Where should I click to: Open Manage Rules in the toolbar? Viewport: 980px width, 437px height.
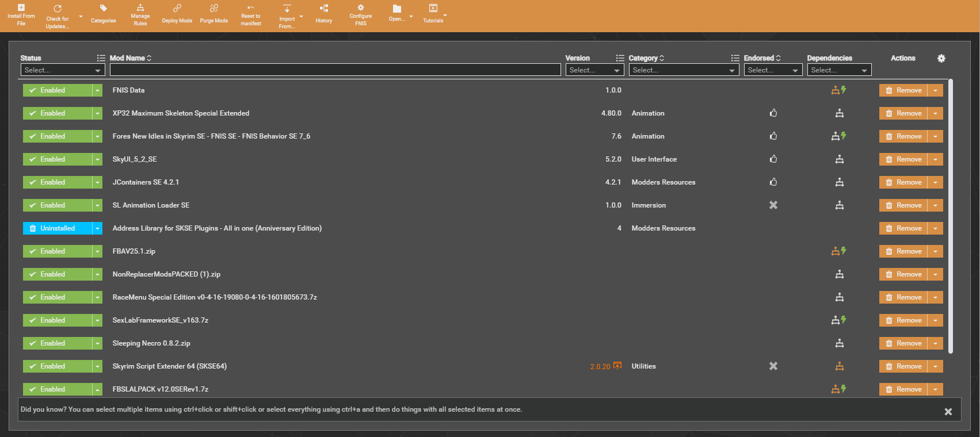pyautogui.click(x=140, y=8)
